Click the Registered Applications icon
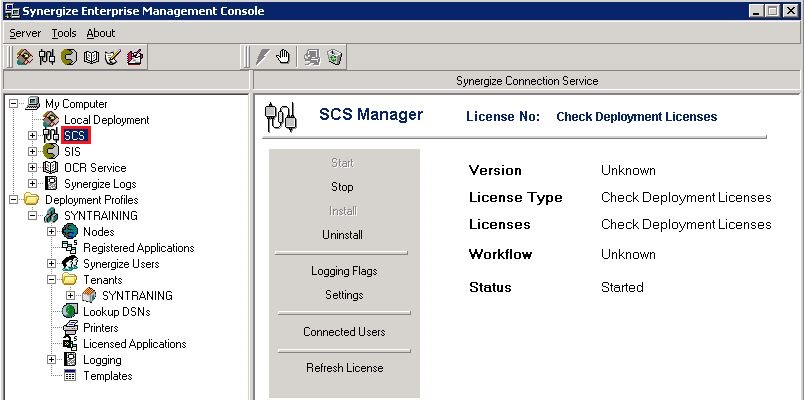 point(70,248)
